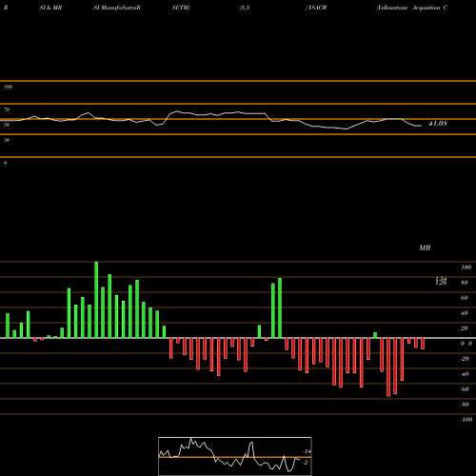The image size is (476, 476).
Task: Click the SI & MR header label
Action: pos(50,8)
